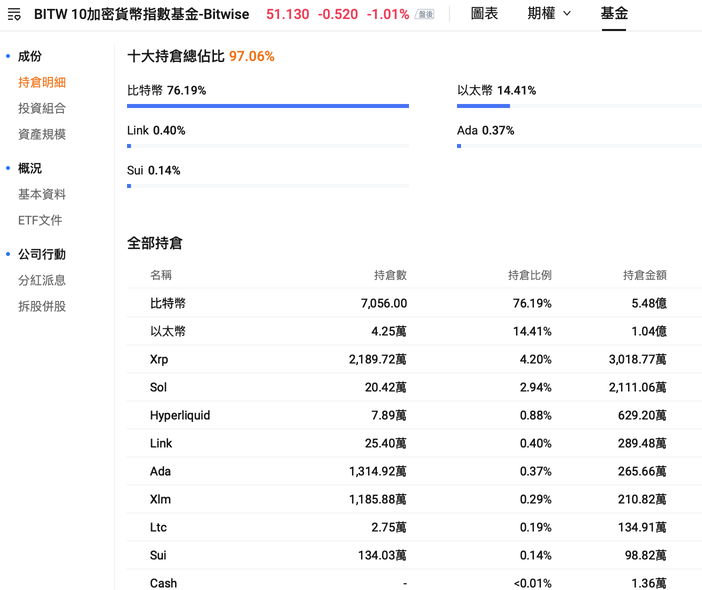Click the 51.130 price quote
The height and width of the screenshot is (590, 702).
coord(287,14)
